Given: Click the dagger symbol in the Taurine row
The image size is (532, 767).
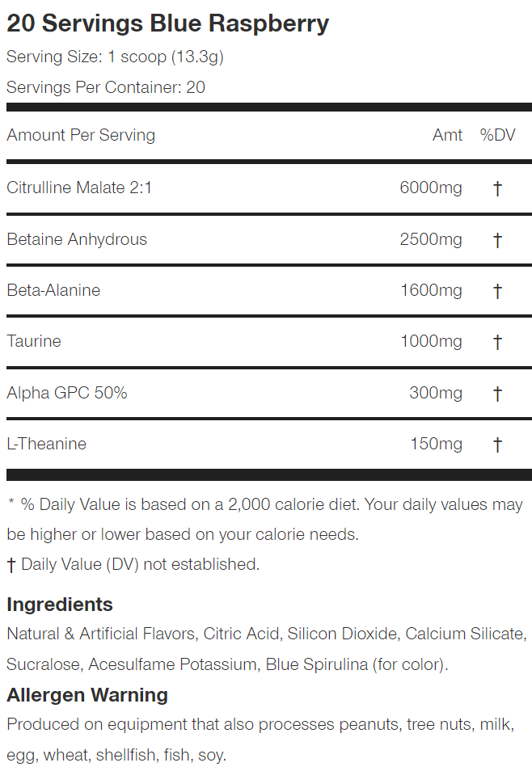Looking at the screenshot, I should (x=497, y=342).
